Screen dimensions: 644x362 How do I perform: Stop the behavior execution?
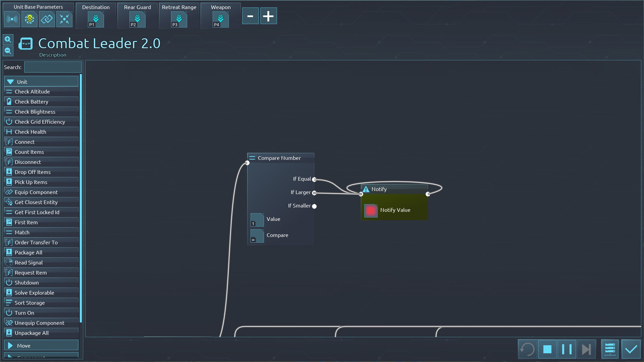tap(547, 349)
